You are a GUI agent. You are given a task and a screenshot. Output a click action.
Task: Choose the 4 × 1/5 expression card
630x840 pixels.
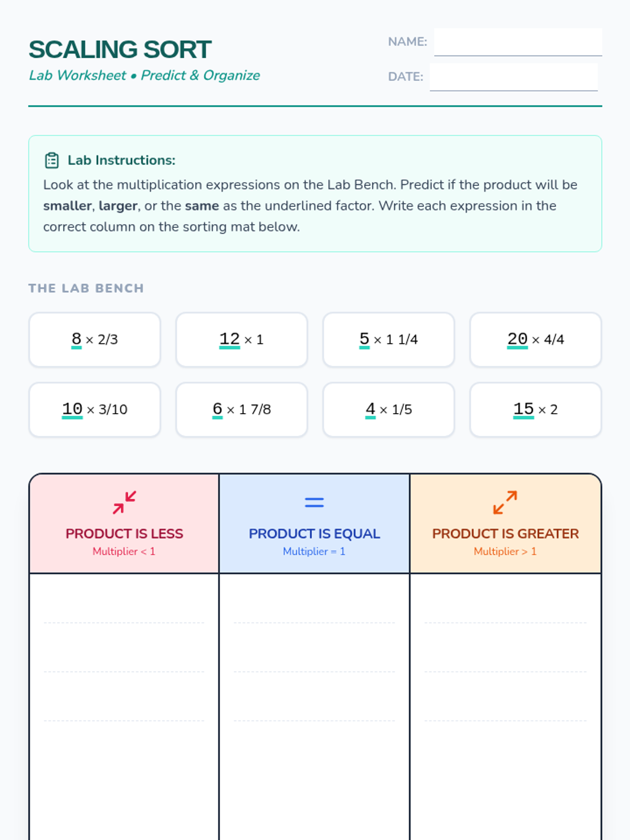pos(388,409)
